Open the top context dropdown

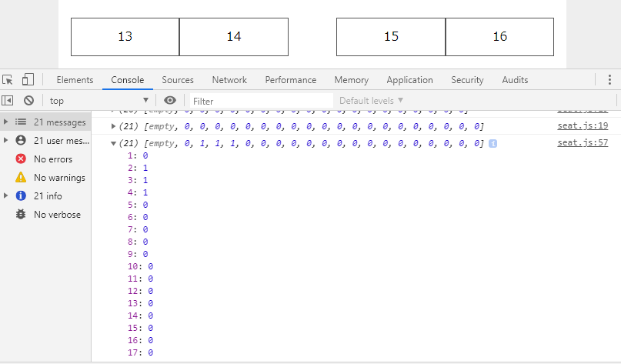tap(99, 101)
